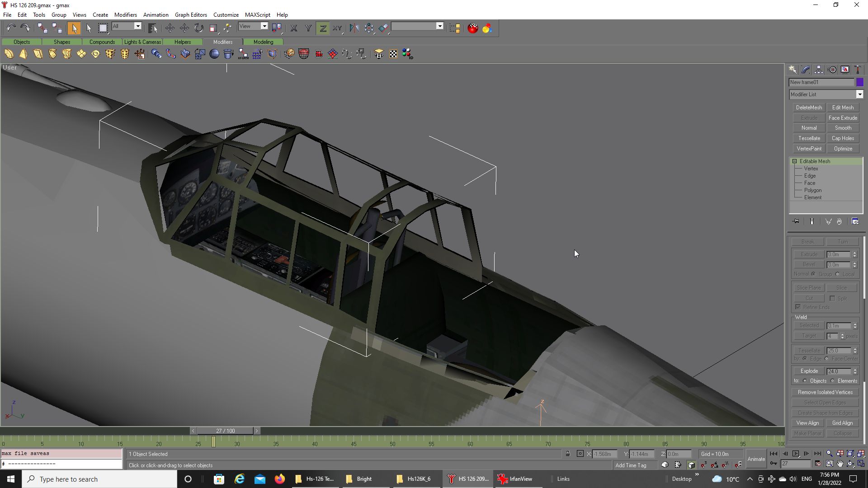Click the purple object color swatch

tap(860, 82)
